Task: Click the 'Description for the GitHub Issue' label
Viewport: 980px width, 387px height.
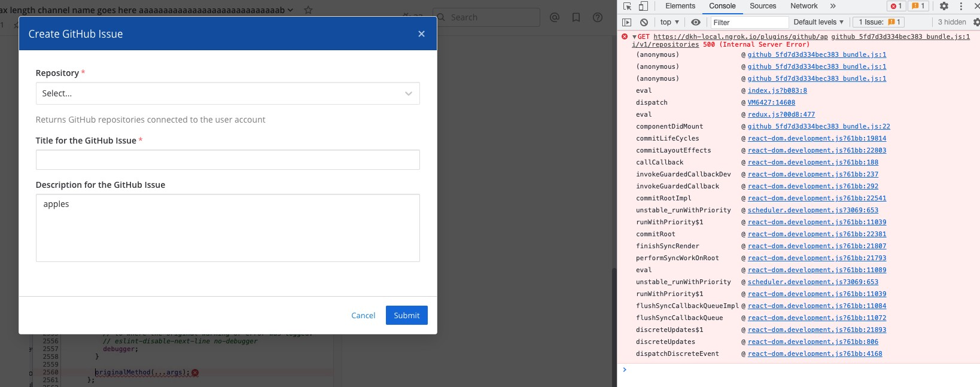Action: pyautogui.click(x=101, y=185)
